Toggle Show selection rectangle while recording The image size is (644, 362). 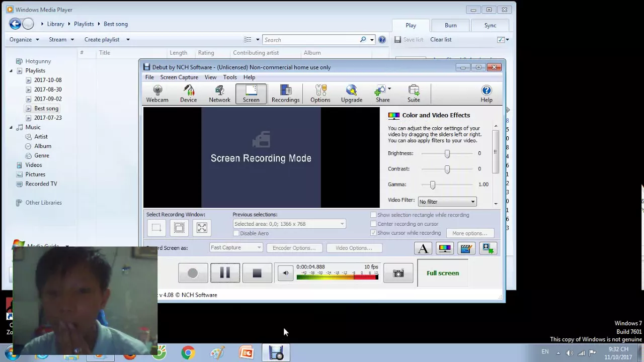tap(373, 215)
